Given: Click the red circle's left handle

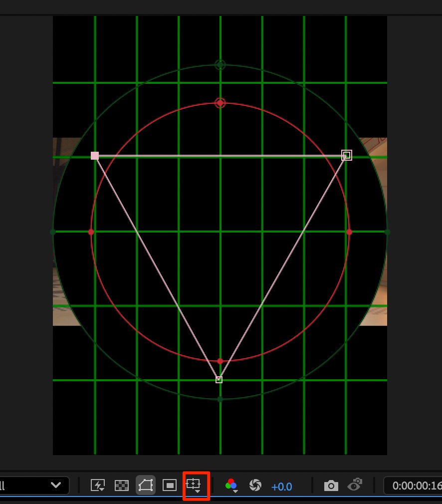Looking at the screenshot, I should (91, 232).
